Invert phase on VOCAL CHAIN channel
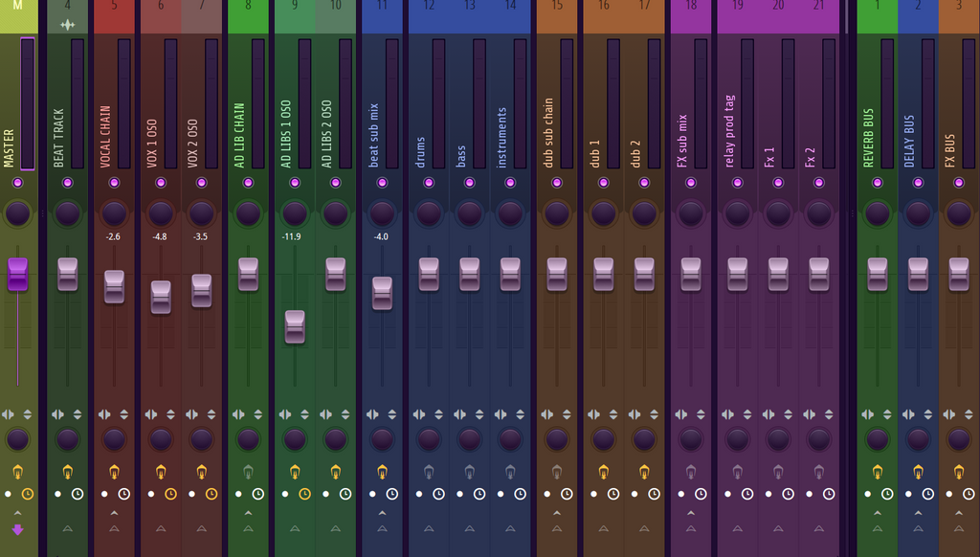This screenshot has height=557, width=980. (123, 414)
